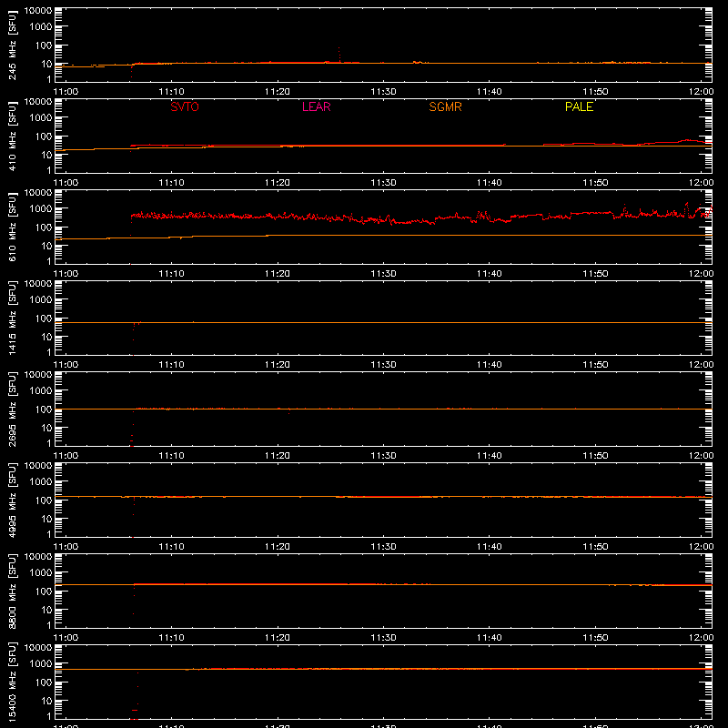The height and width of the screenshot is (728, 728).
Task: Select the 8800 MHz [SFU] axis title
Action: coord(13,591)
